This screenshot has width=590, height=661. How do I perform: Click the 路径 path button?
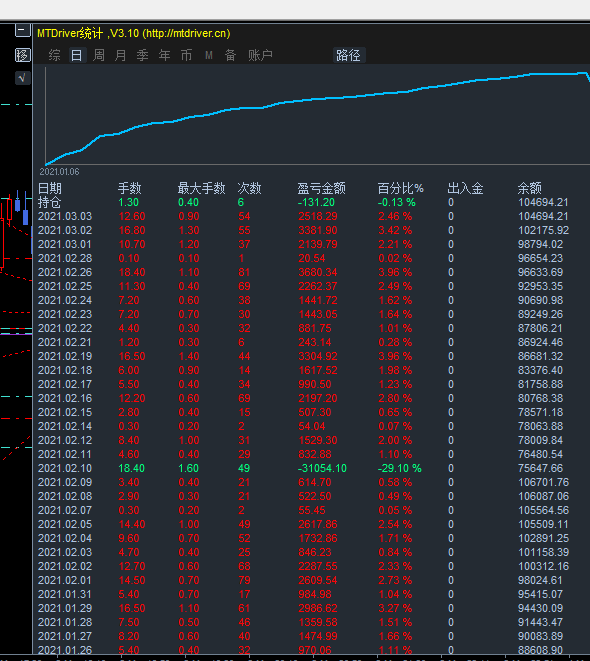tap(349, 55)
